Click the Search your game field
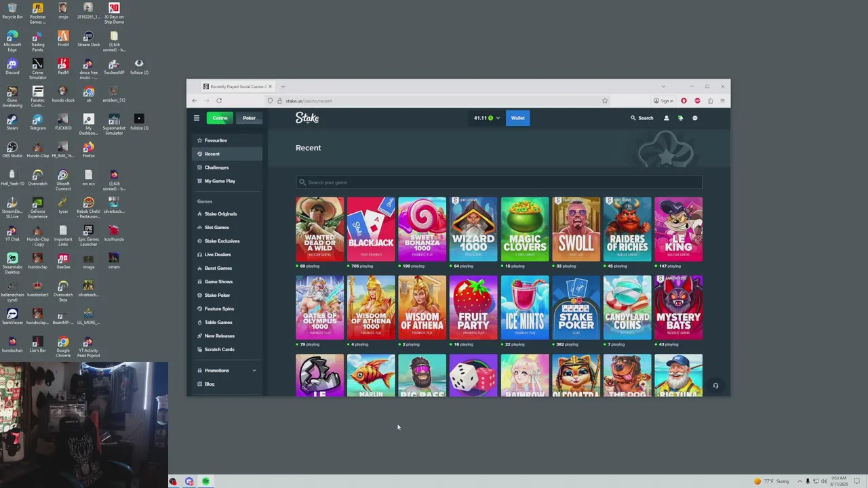 (x=499, y=182)
